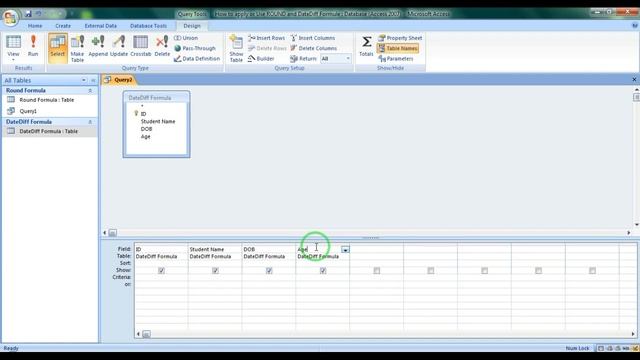Pick the Make Table query type
The image size is (640, 360).
point(77,48)
